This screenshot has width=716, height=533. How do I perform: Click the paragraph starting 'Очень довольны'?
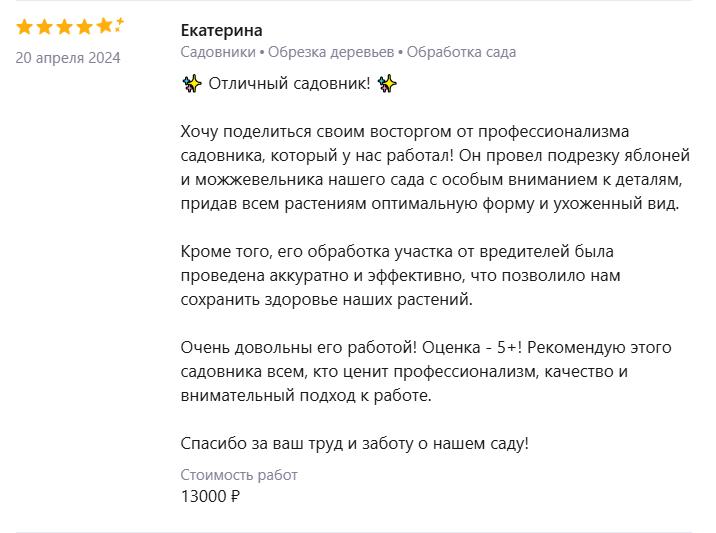pyautogui.click(x=426, y=371)
